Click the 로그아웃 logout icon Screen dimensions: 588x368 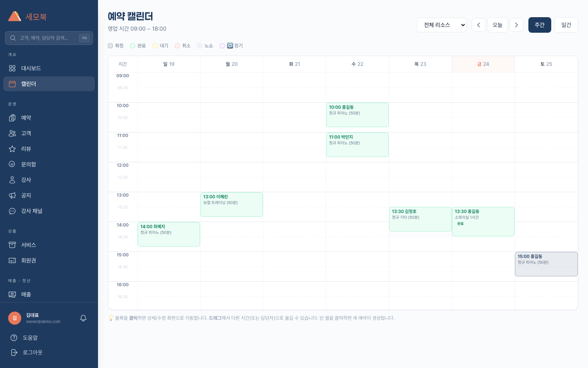click(14, 352)
